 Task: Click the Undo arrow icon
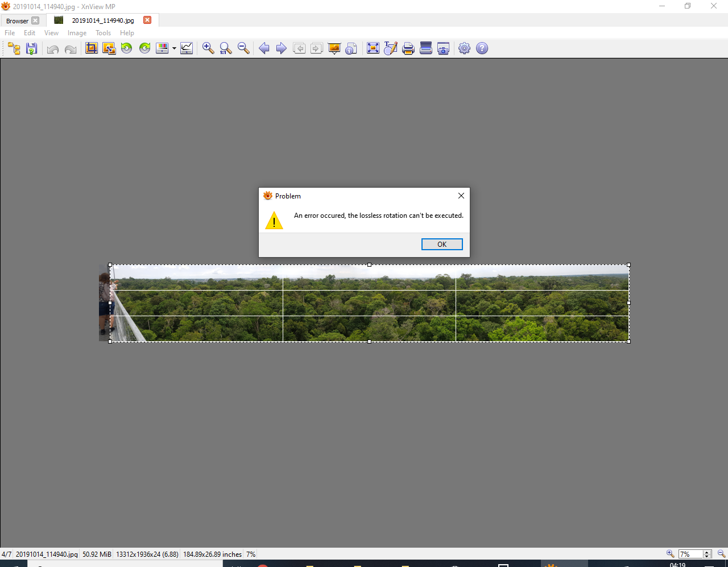pyautogui.click(x=53, y=48)
